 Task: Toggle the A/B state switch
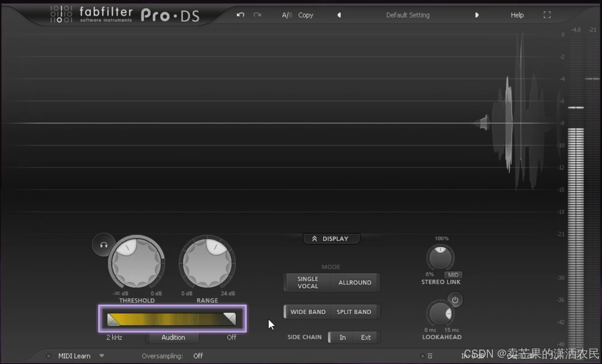[x=287, y=15]
